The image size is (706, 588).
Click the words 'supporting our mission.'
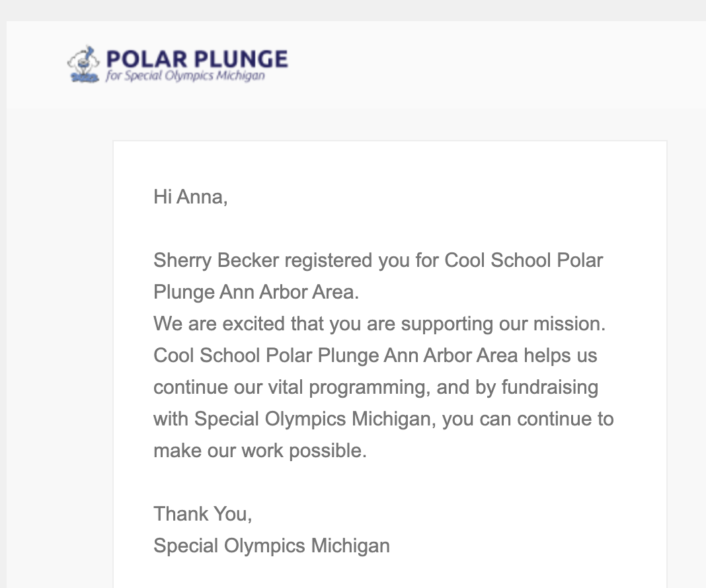pos(503,324)
